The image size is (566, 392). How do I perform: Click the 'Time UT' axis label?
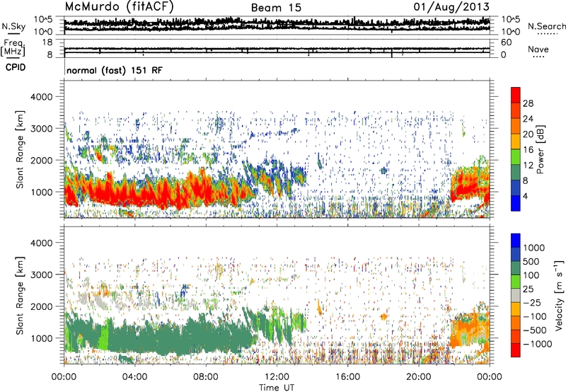tap(277, 387)
